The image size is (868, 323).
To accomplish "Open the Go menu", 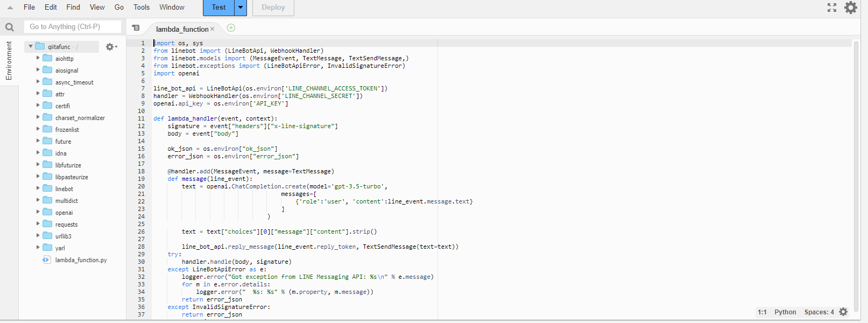I will pyautogui.click(x=119, y=8).
